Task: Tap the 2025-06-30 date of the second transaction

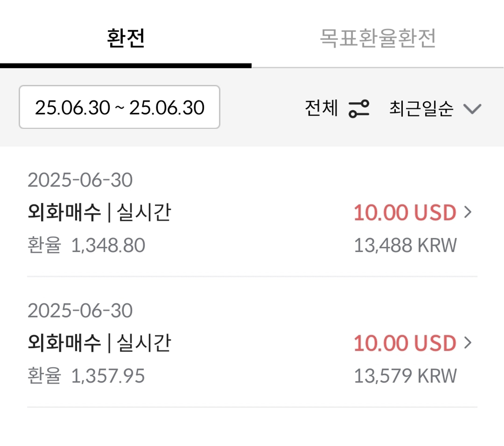Action: (x=80, y=310)
